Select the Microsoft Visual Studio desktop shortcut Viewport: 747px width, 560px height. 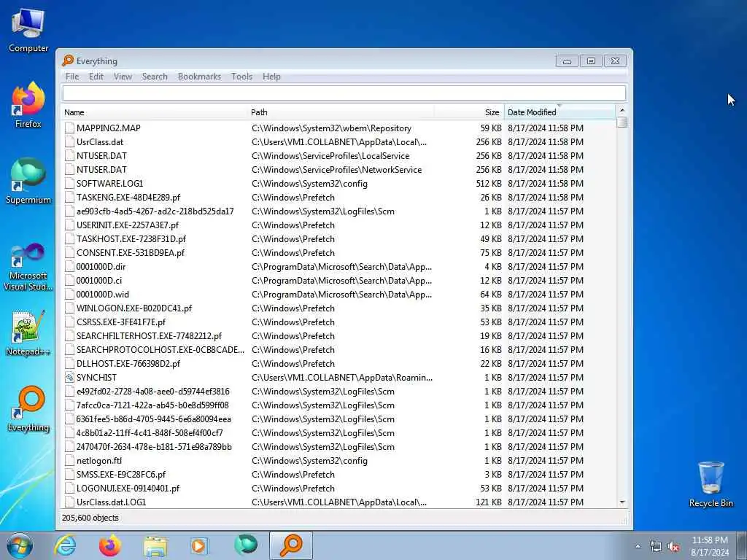[x=28, y=267]
